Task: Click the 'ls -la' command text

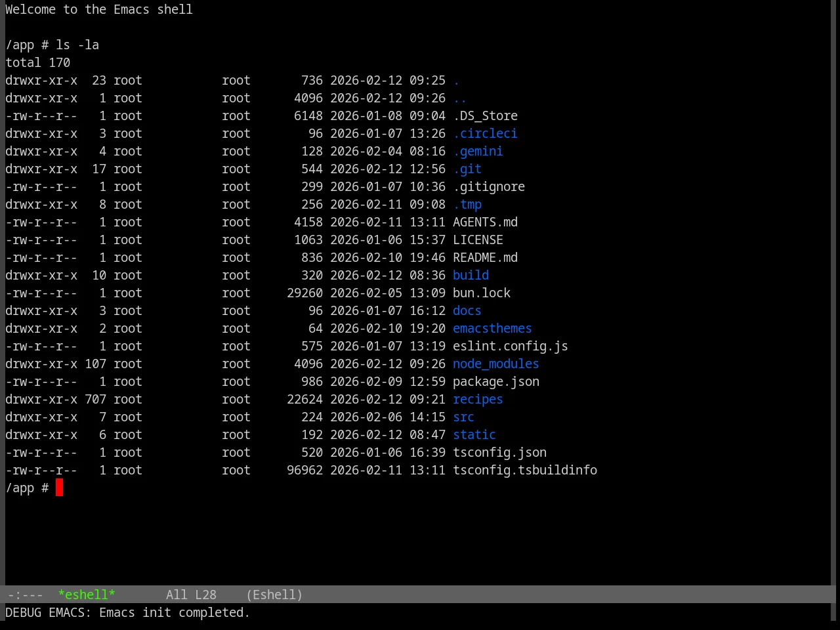Action: (x=77, y=45)
